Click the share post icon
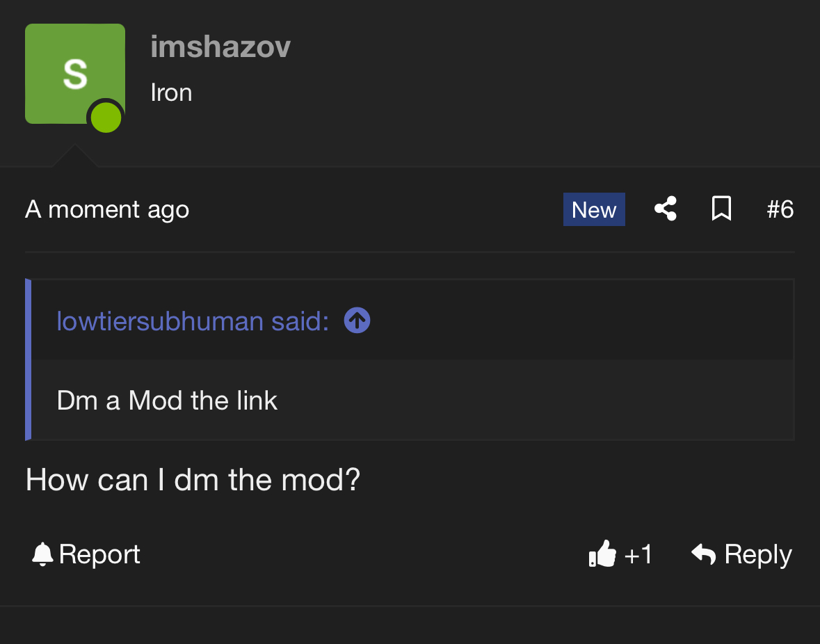 pyautogui.click(x=666, y=209)
